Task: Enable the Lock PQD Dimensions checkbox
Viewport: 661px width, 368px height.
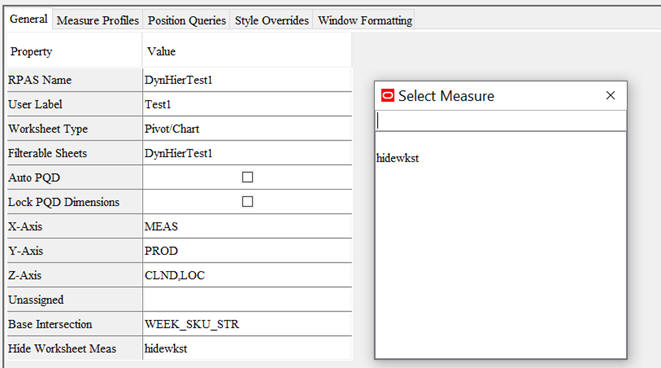Action: pos(247,201)
